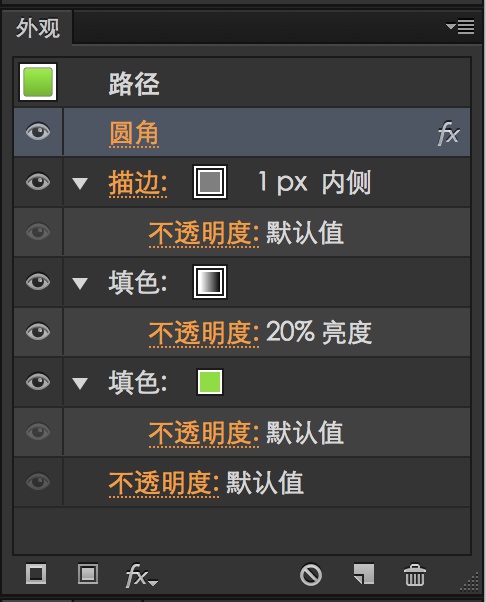Click the green fill color swatch
Image resolution: width=486 pixels, height=602 pixels.
tap(210, 382)
